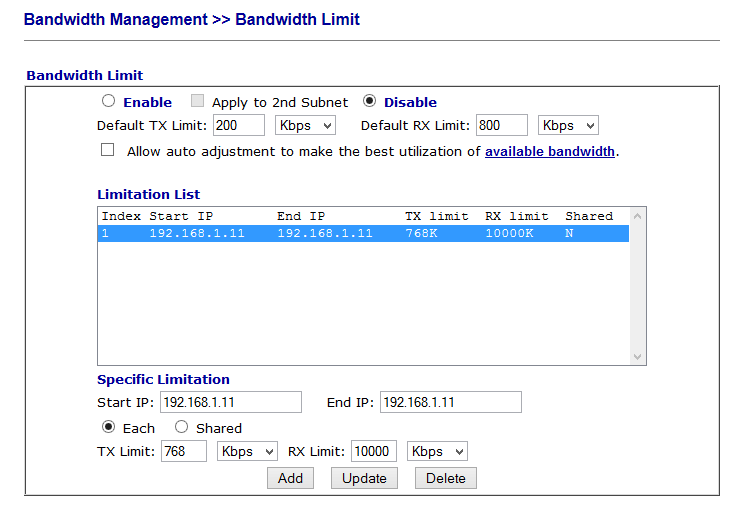738x509 pixels.
Task: Toggle the Allow auto adjustment checkbox
Action: coord(108,151)
